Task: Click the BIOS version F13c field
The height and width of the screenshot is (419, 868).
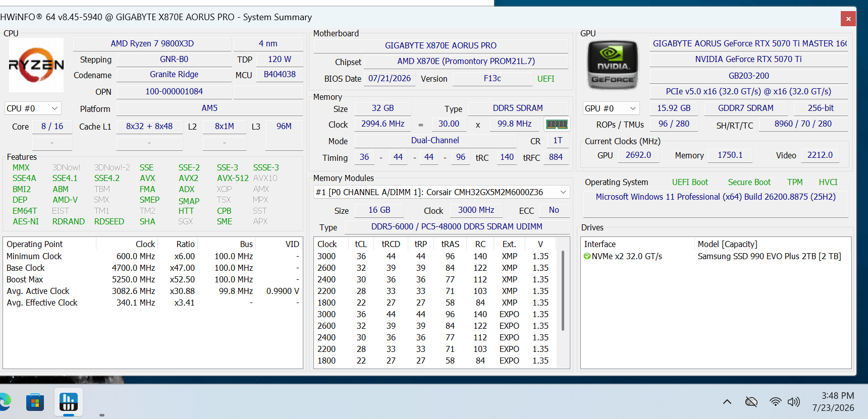Action: 493,79
